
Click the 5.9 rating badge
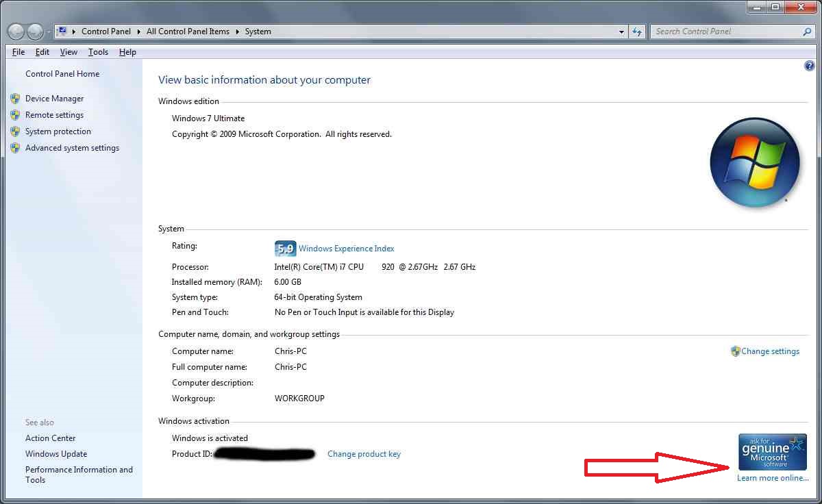pos(285,249)
